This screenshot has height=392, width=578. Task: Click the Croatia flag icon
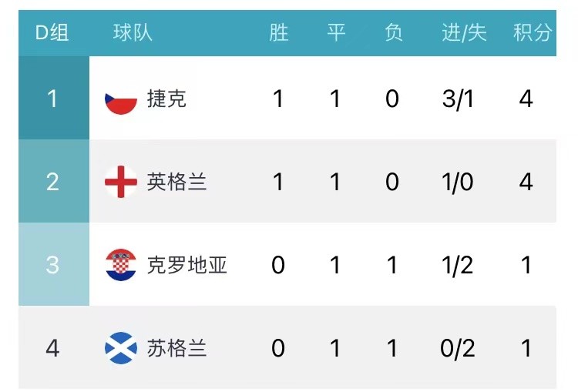tap(121, 265)
